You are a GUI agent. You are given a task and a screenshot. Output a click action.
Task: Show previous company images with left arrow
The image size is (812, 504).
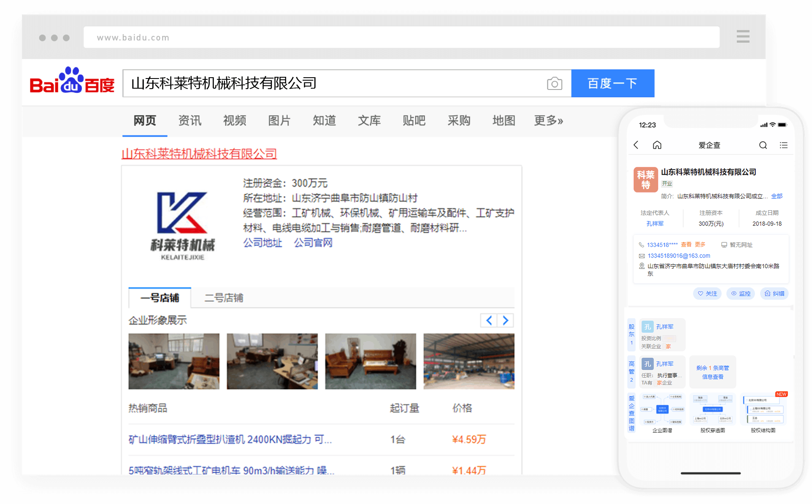pyautogui.click(x=489, y=320)
